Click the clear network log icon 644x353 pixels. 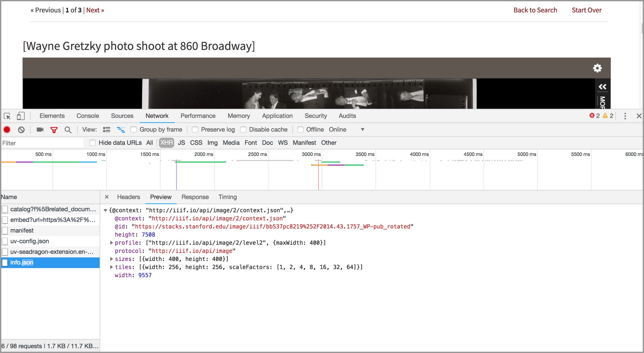[x=21, y=130]
